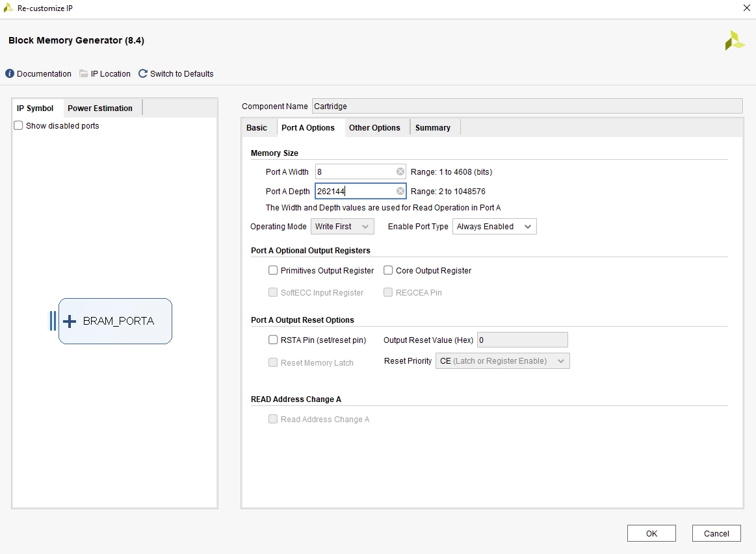Open the Documentation info icon
The height and width of the screenshot is (554, 756).
tap(10, 73)
